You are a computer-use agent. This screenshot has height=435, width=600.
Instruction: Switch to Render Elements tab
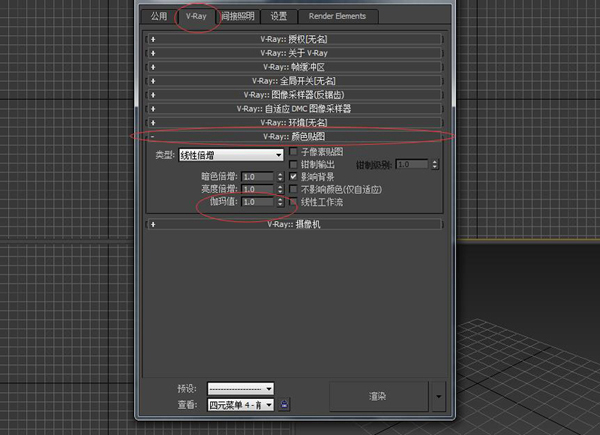(x=338, y=16)
